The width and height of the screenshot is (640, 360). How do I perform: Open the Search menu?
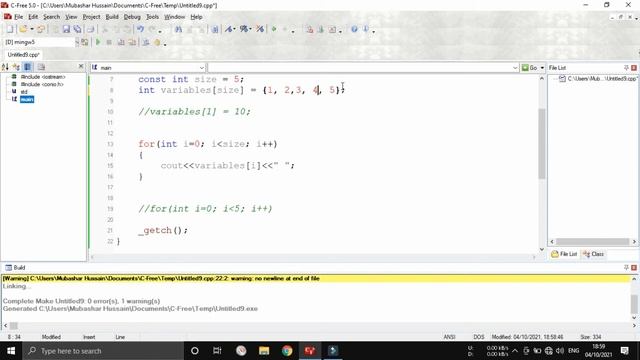coord(51,17)
